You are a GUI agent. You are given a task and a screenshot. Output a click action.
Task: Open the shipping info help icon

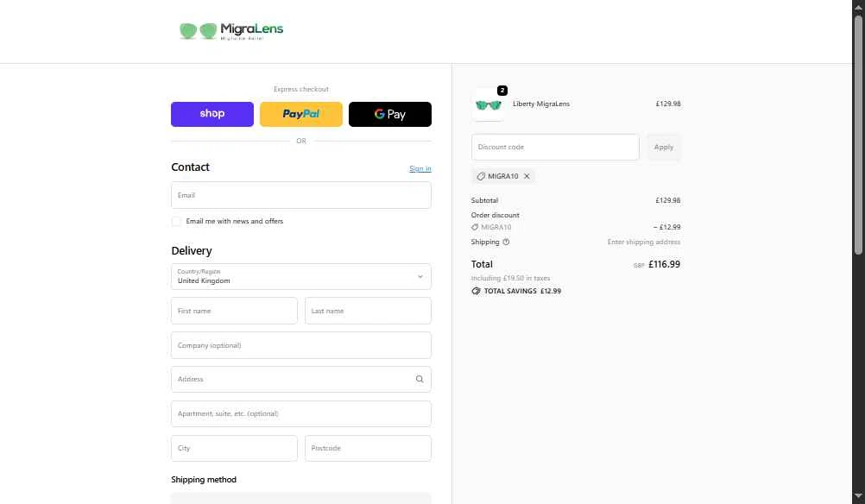point(506,242)
